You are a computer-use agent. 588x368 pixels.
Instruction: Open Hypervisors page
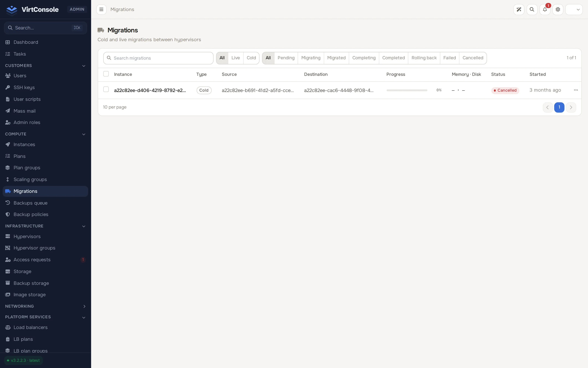pyautogui.click(x=45, y=237)
